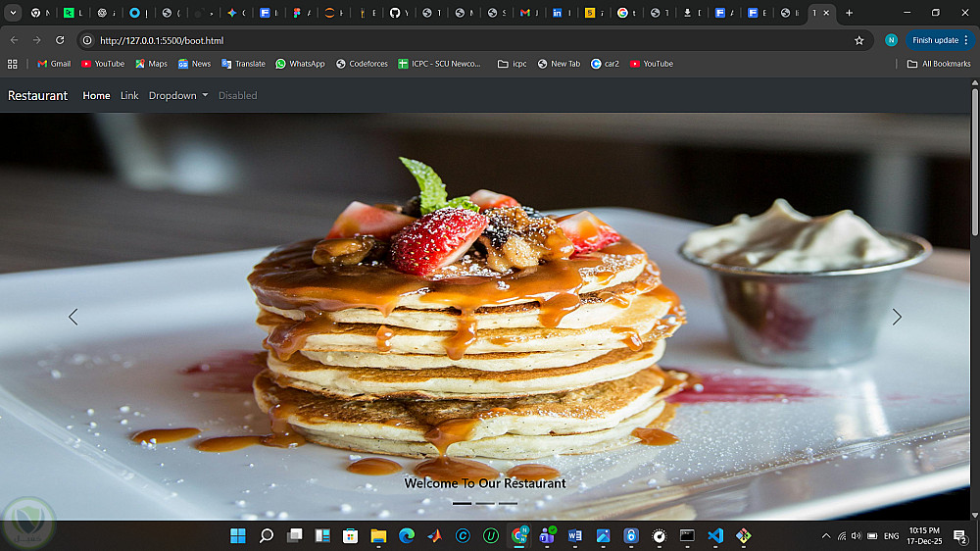Viewport: 980px width, 551px height.
Task: Open Widgets panel from taskbar
Action: point(322,536)
